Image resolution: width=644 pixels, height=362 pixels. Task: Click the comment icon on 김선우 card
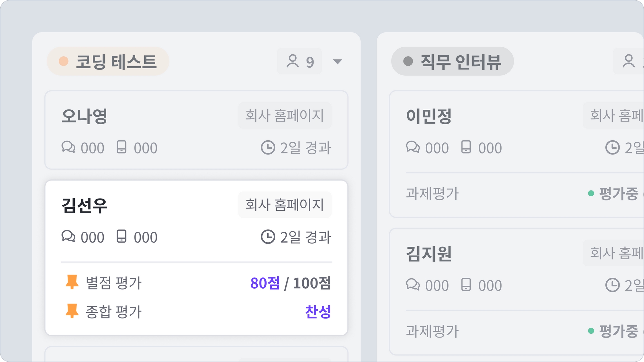(68, 236)
